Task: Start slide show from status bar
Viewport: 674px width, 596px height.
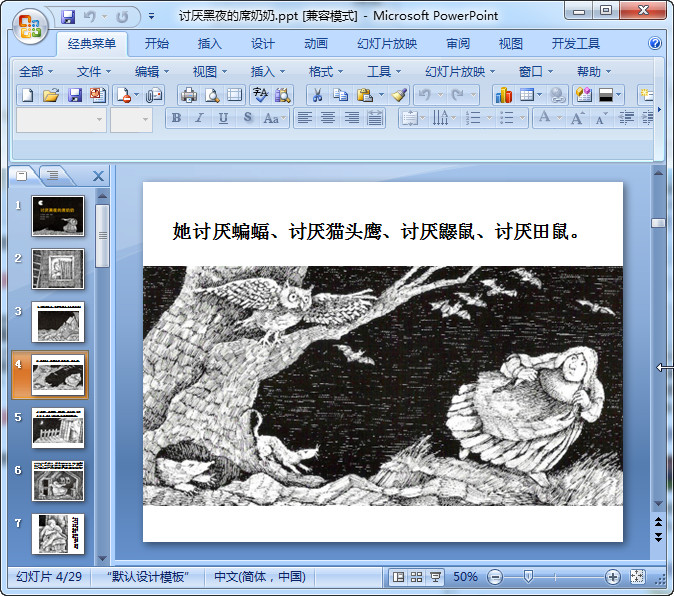Action: [x=435, y=577]
